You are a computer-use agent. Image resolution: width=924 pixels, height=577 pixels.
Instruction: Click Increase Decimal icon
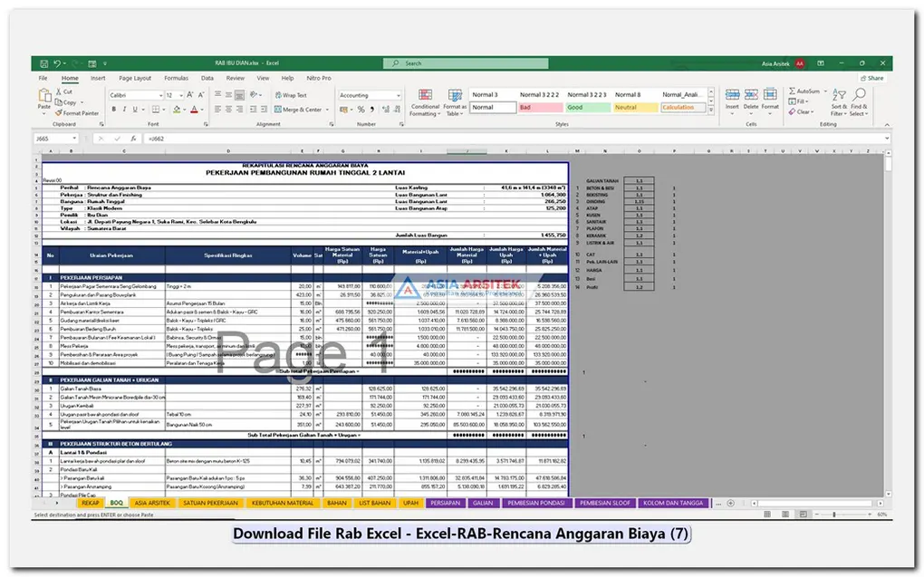(x=385, y=110)
